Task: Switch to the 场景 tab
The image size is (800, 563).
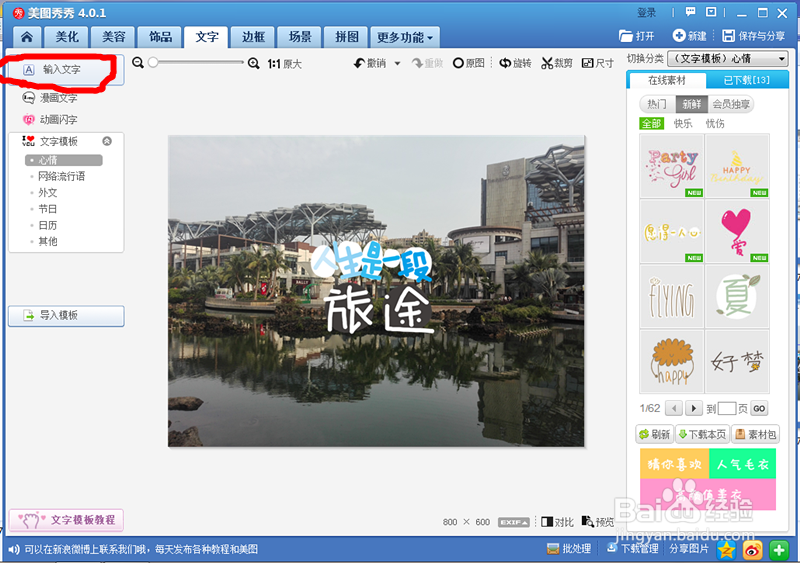Action: [300, 37]
